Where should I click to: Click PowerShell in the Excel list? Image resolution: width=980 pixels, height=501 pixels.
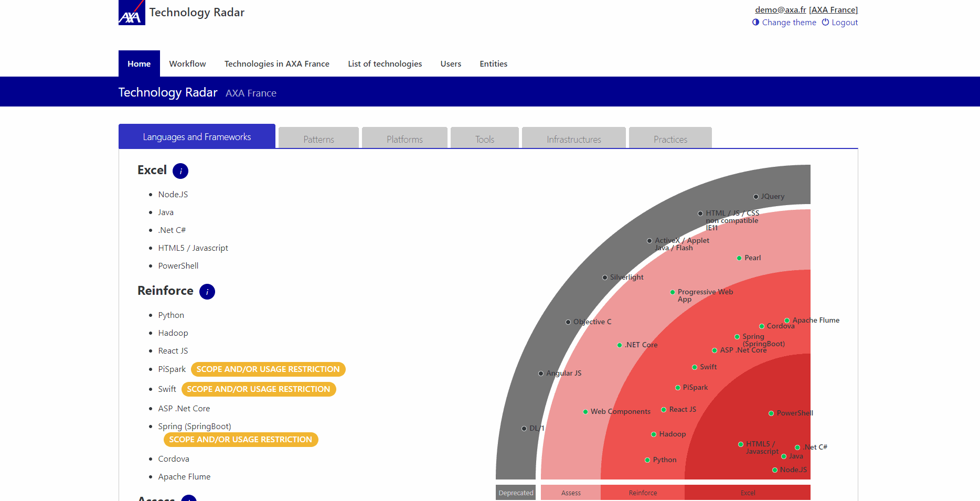pyautogui.click(x=178, y=265)
